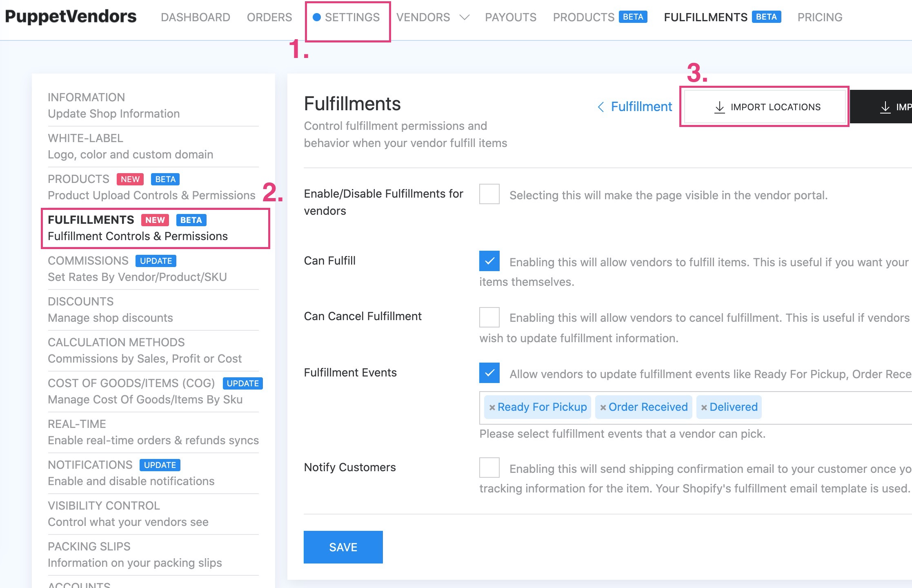This screenshot has height=588, width=912.
Task: Expand the Vendors dropdown arrow
Action: [464, 18]
